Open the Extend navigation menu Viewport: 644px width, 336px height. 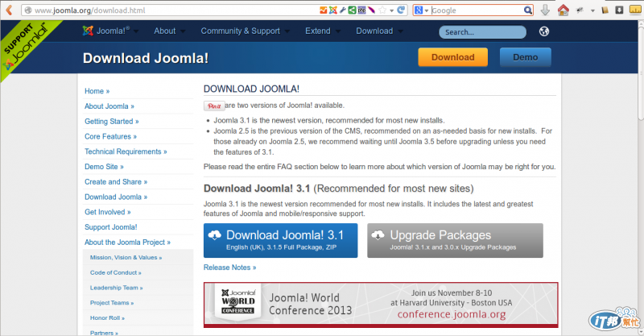click(323, 31)
